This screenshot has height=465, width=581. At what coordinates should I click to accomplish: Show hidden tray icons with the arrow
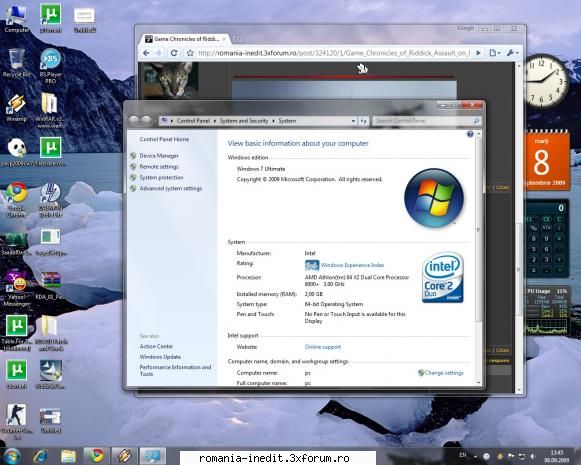coord(475,456)
